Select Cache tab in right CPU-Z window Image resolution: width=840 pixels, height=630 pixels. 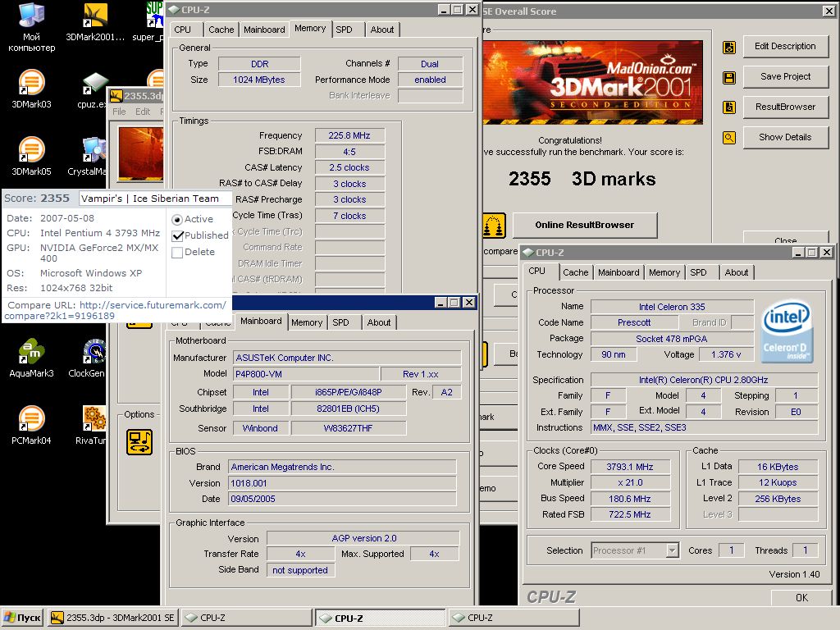click(x=575, y=272)
